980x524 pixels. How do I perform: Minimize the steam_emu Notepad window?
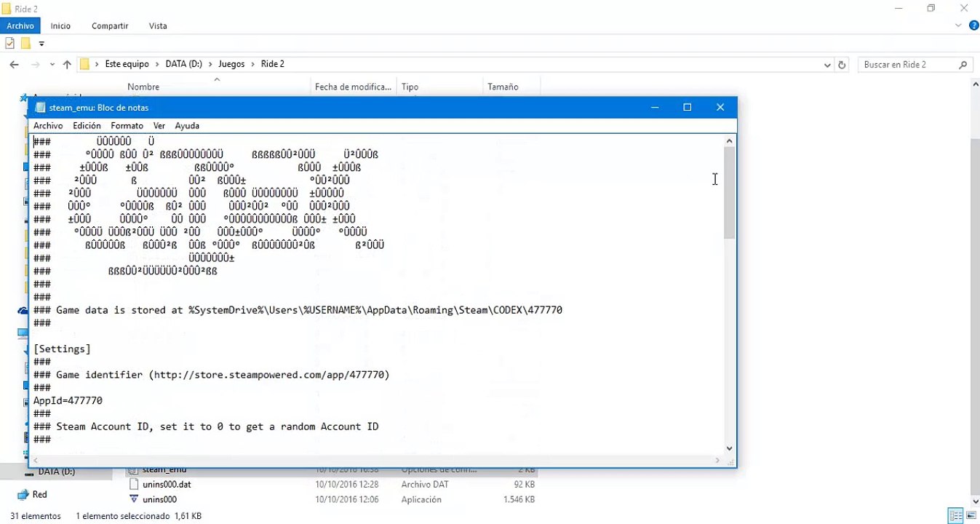655,108
